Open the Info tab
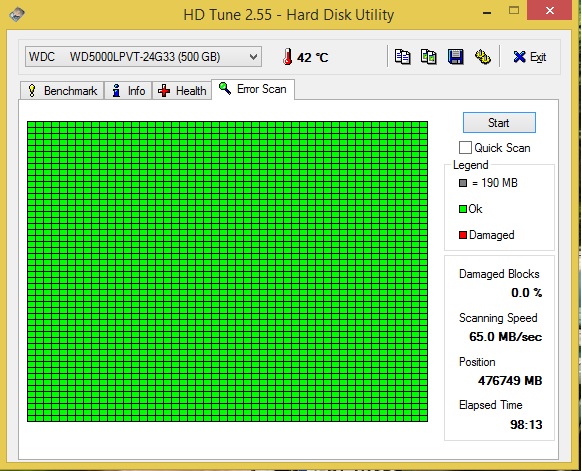 pyautogui.click(x=128, y=91)
